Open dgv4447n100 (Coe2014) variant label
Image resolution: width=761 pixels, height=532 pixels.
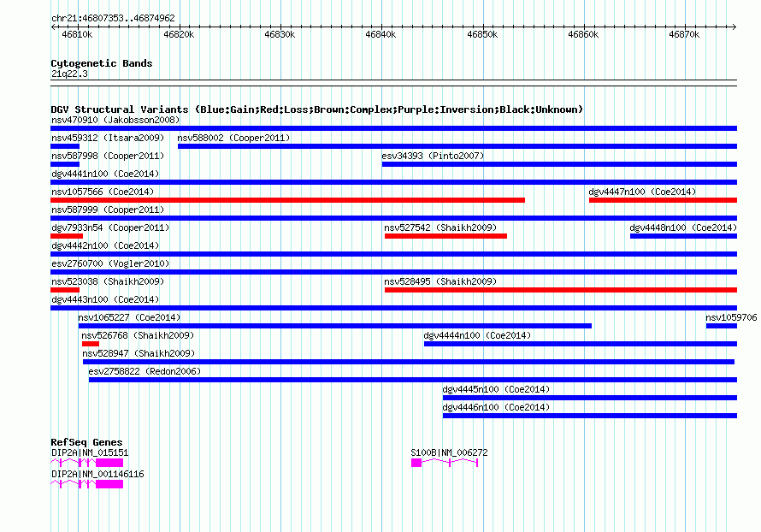[x=642, y=192]
